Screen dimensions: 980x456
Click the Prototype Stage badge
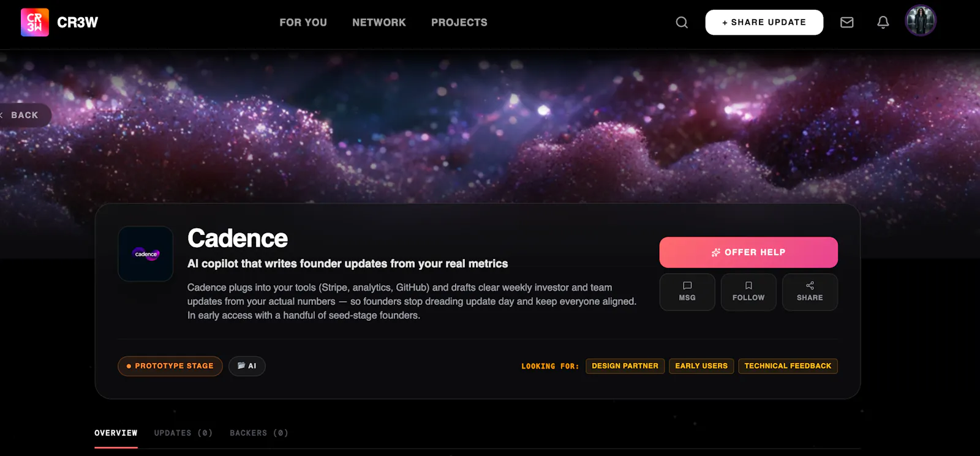170,366
